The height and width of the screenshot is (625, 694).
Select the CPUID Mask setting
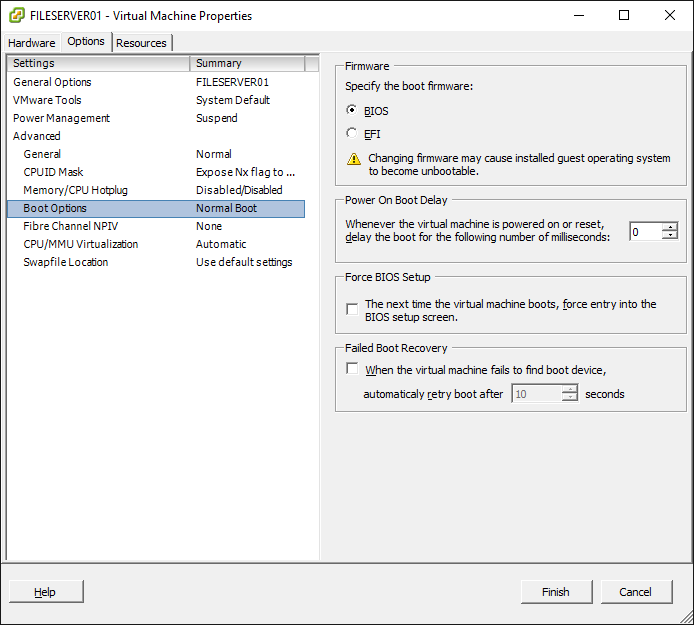click(156, 172)
